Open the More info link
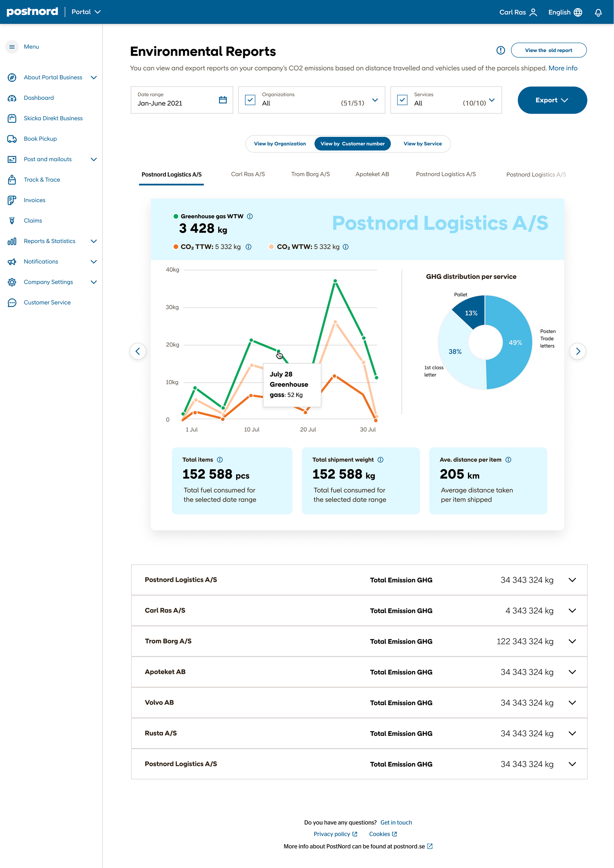This screenshot has height=868, width=614. (x=563, y=68)
